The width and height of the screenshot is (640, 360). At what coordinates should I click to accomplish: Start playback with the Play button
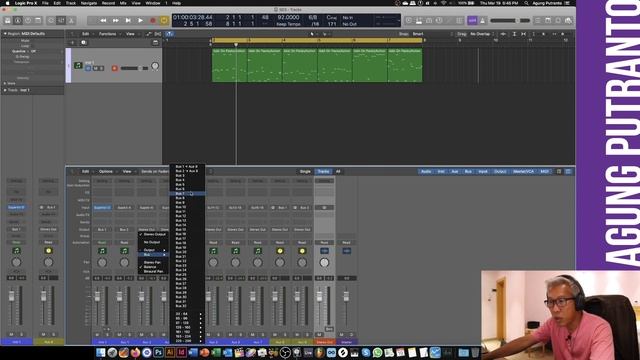[x=140, y=20]
